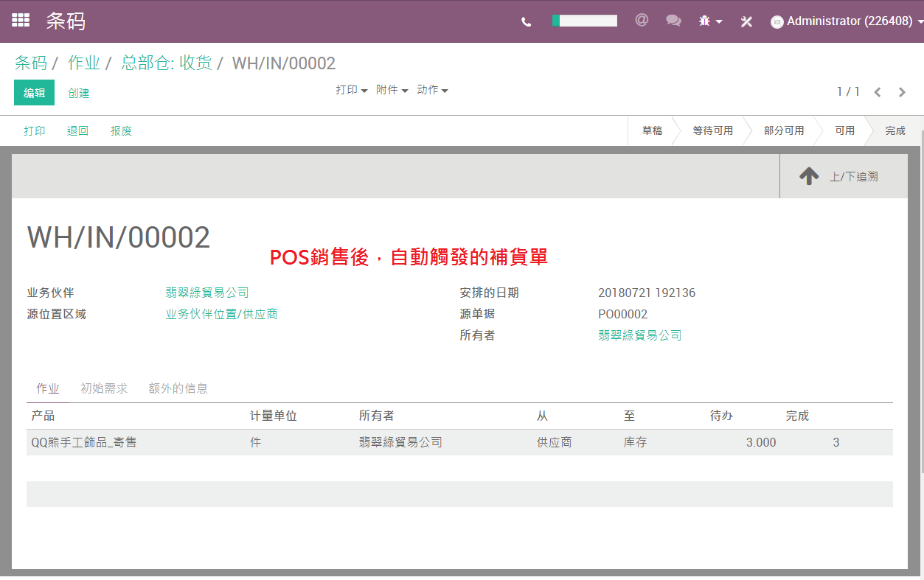Viewport: 924px width, 580px height.
Task: Expand the 打印 dropdown in the center toolbar
Action: point(352,90)
